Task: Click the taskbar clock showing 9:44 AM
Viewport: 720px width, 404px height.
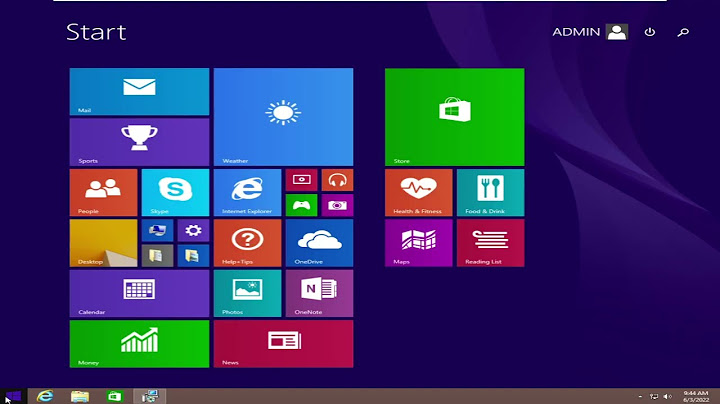Action: click(x=696, y=396)
